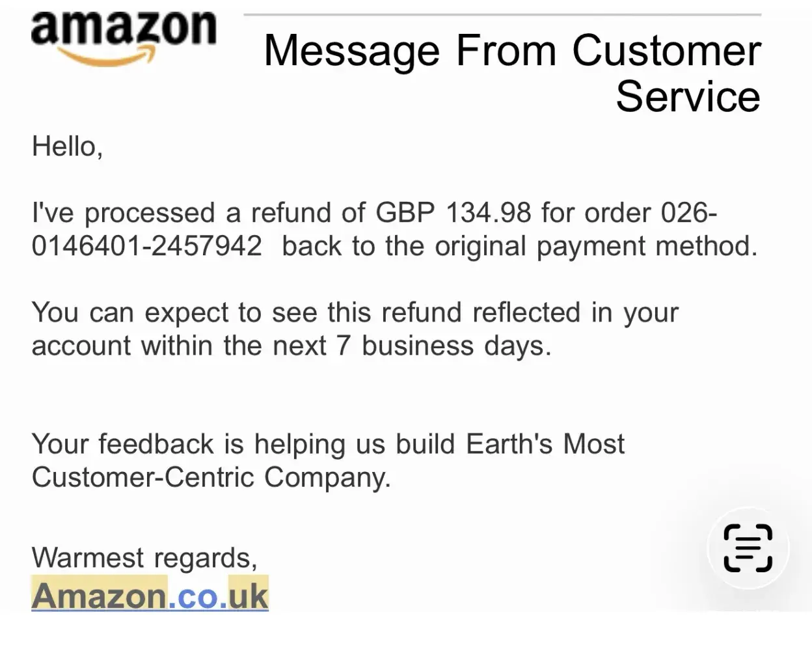Click the "Earth's Most" phrase
812x651 pixels.
point(545,444)
